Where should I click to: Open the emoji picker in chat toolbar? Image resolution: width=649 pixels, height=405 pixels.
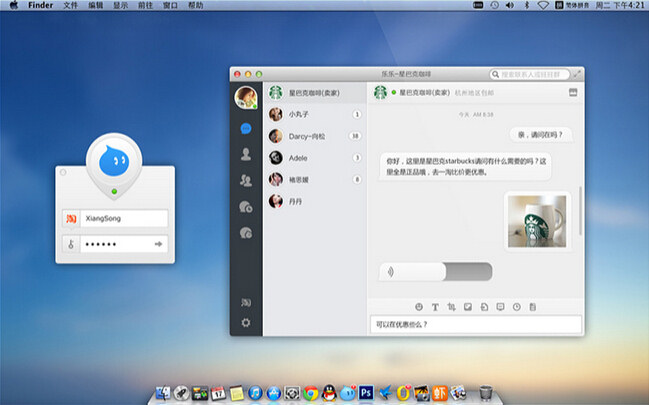(419, 307)
